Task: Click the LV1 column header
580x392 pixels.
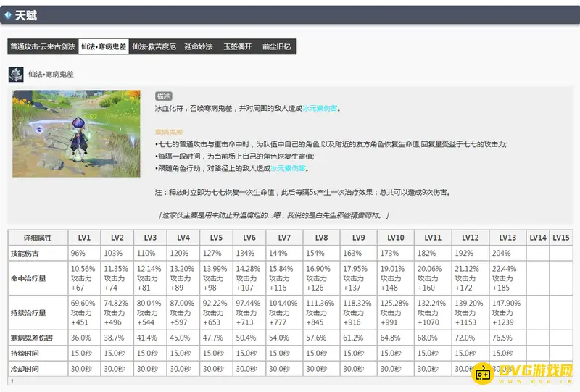Action: click(84, 238)
